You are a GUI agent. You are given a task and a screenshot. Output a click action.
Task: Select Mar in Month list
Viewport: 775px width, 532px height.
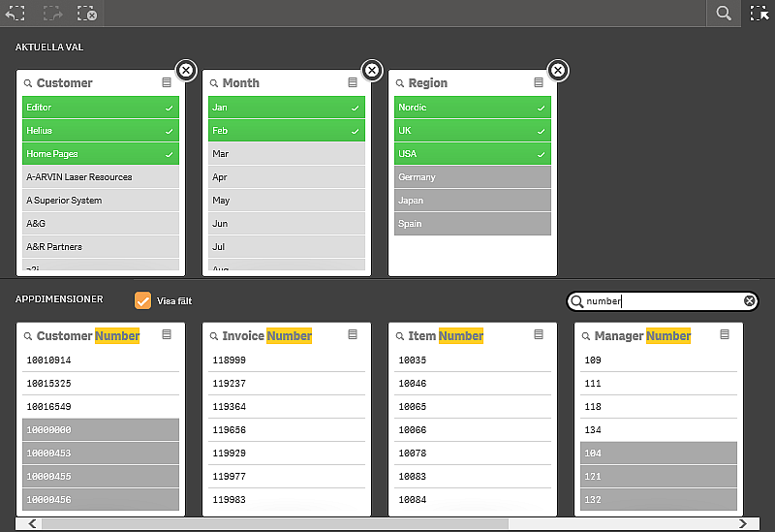(286, 154)
